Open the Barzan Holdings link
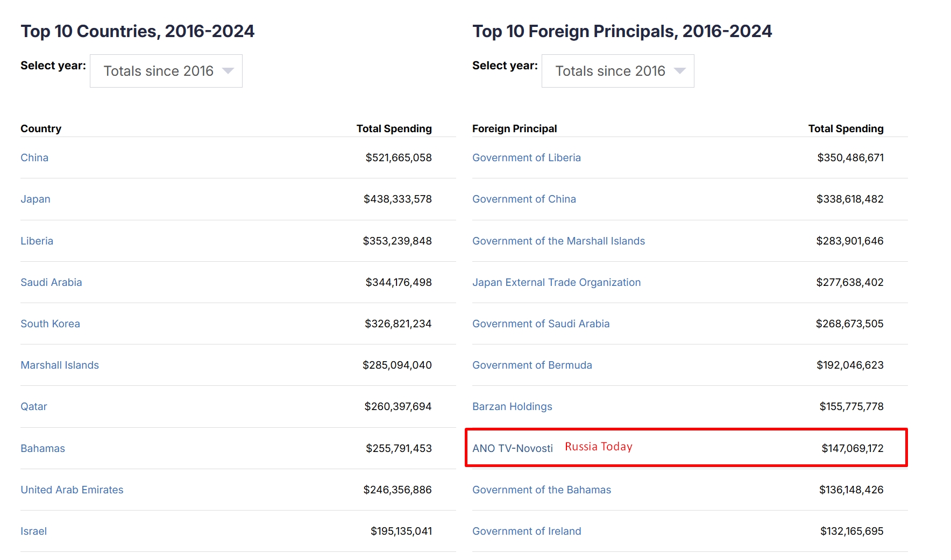Screen dimensions: 951x560 (x=512, y=406)
